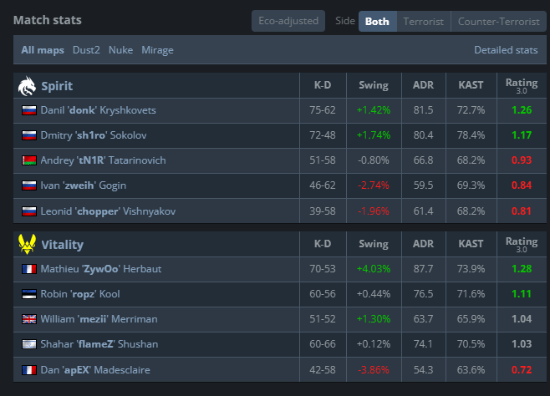550x396 pixels.
Task: Click the Rating 3.0 header in Spirit table
Action: (522, 86)
